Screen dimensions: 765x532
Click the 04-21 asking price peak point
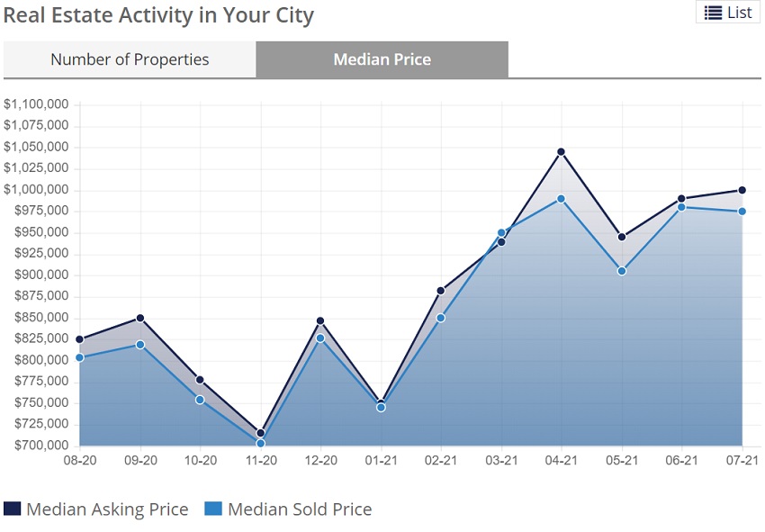tap(562, 152)
